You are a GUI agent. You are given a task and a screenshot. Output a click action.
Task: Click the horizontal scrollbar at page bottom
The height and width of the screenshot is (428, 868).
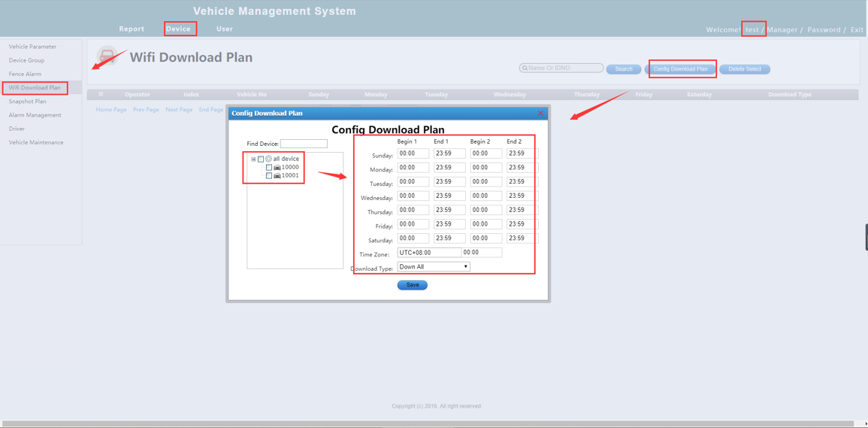[x=428, y=424]
